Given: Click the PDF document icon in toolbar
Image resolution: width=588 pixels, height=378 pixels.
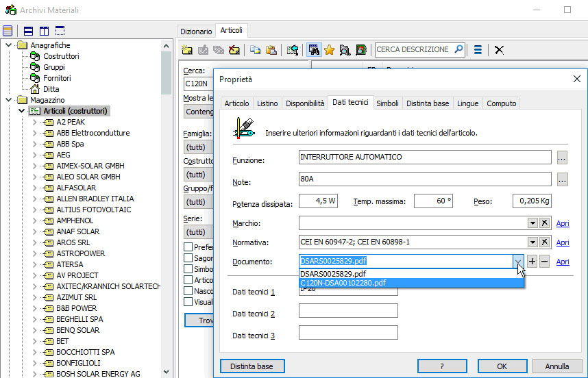Looking at the screenshot, I should coord(360,50).
